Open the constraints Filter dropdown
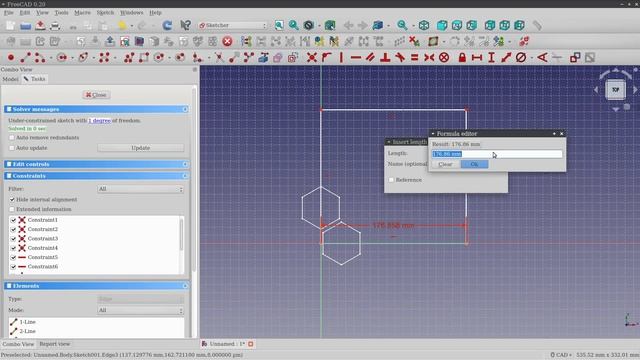The width and height of the screenshot is (640, 360). pos(140,189)
